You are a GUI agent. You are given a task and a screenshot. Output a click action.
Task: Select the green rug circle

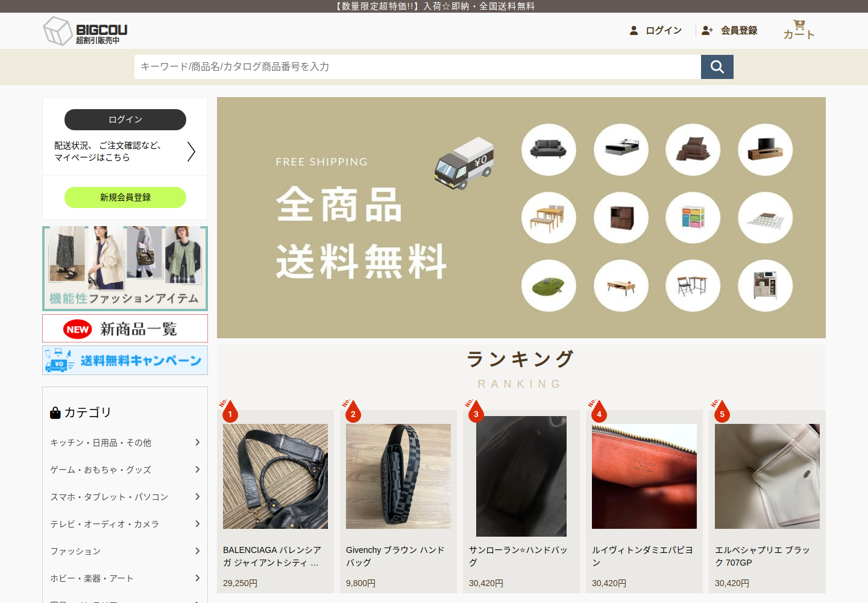pyautogui.click(x=549, y=286)
